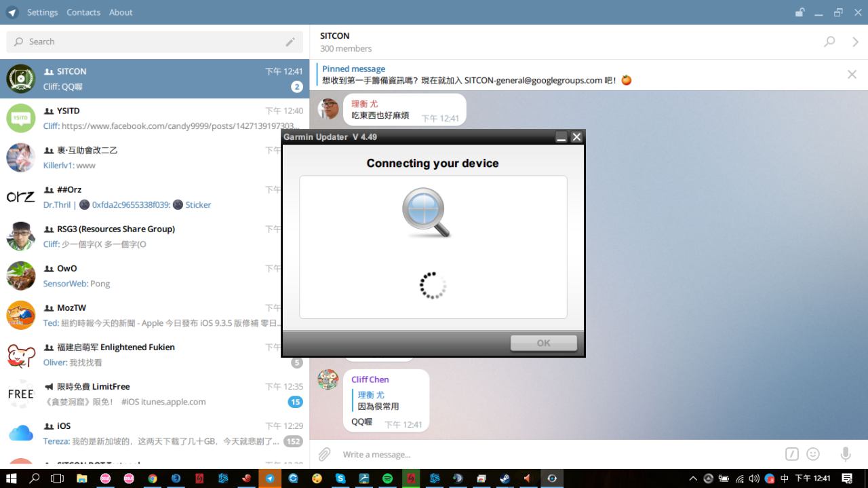Click the FREE avatar of LimitFree

point(21,394)
